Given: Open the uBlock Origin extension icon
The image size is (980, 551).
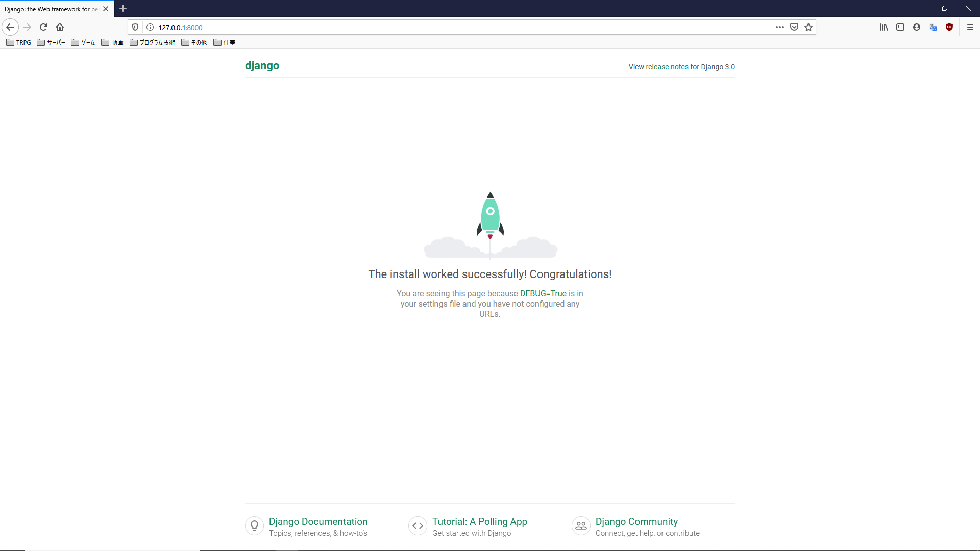Looking at the screenshot, I should coord(949,27).
